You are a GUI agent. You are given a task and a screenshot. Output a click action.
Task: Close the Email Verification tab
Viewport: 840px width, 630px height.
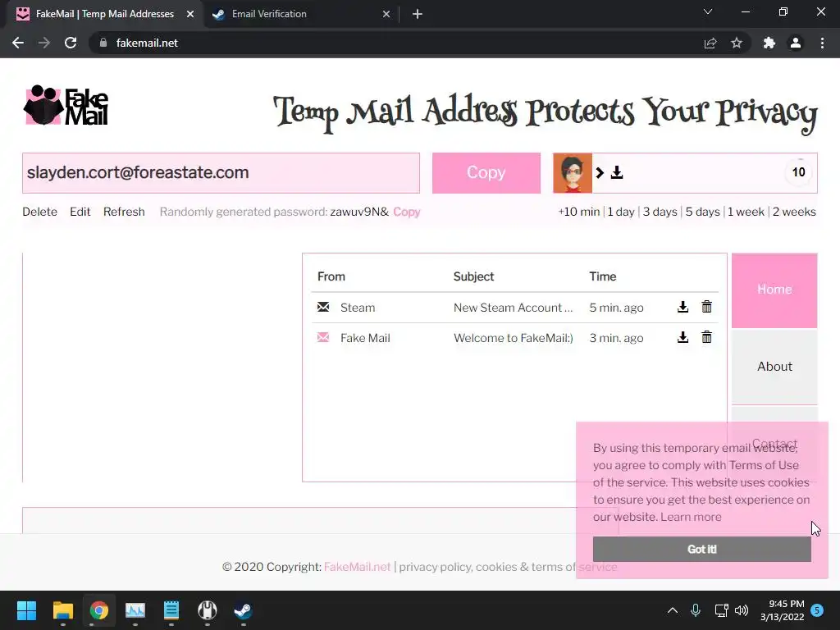click(386, 14)
